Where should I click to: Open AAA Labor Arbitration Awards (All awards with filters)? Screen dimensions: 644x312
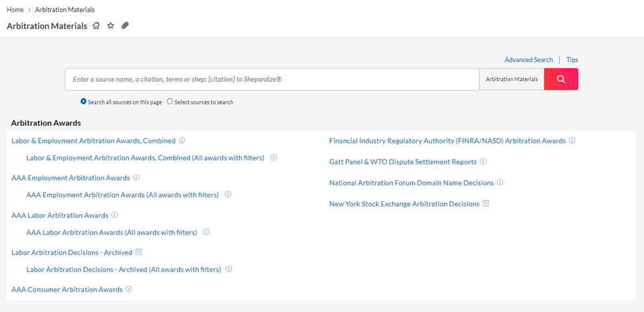112,232
